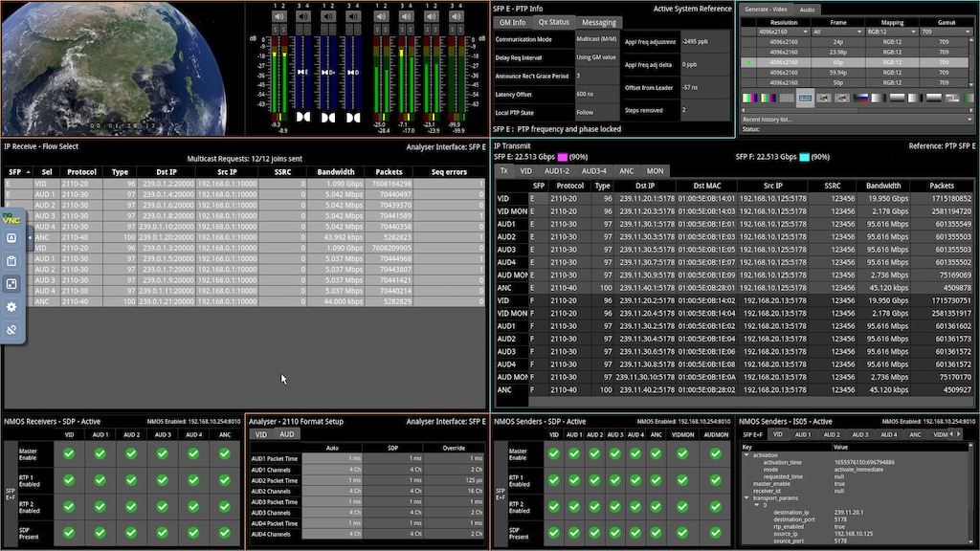Toggle Master Enable for AUDMON sender
Image resolution: width=980 pixels, height=551 pixels.
[x=715, y=453]
